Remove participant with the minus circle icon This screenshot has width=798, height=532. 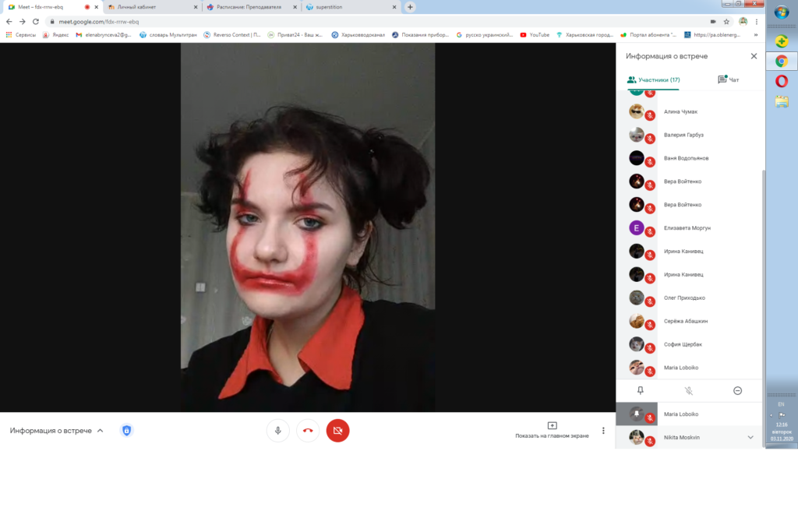(737, 390)
